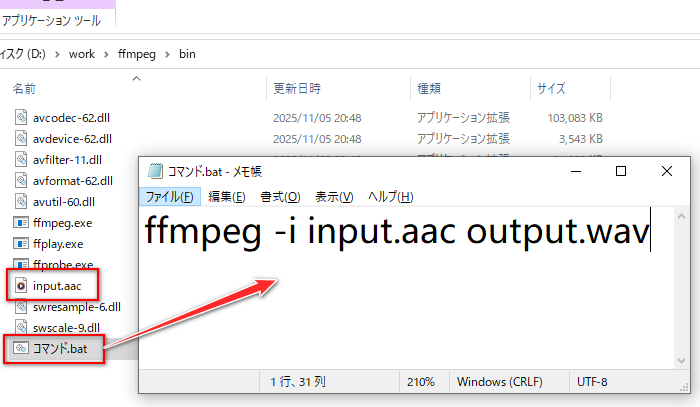
Task: Select the avutil-60.dll file name
Action: coord(64,202)
